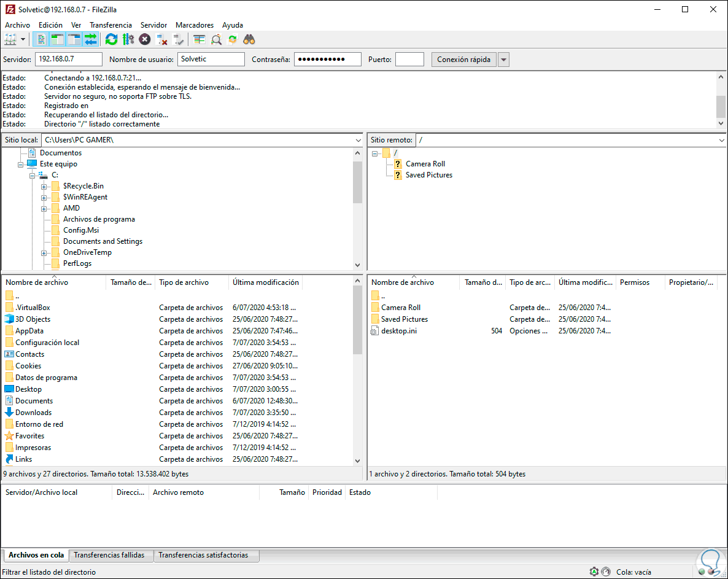Open the directory listing filters dialog
Image resolution: width=728 pixels, height=579 pixels.
[x=199, y=39]
